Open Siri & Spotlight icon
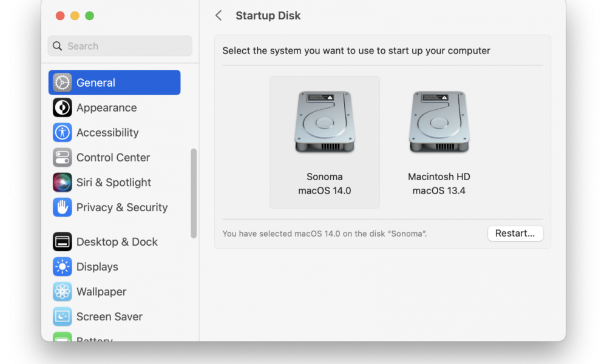607x364 pixels. 62,182
